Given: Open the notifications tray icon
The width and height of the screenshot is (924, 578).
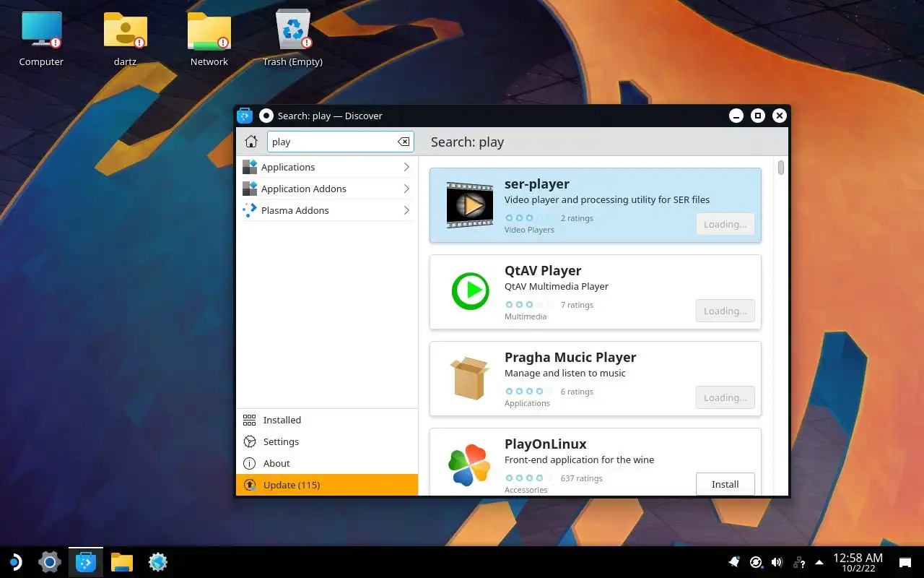Looking at the screenshot, I should point(734,562).
